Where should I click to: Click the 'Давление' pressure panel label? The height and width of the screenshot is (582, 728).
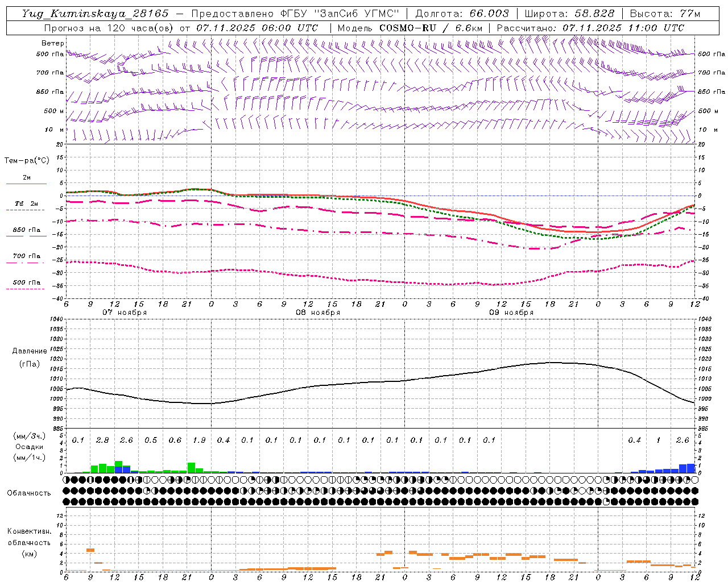30,351
